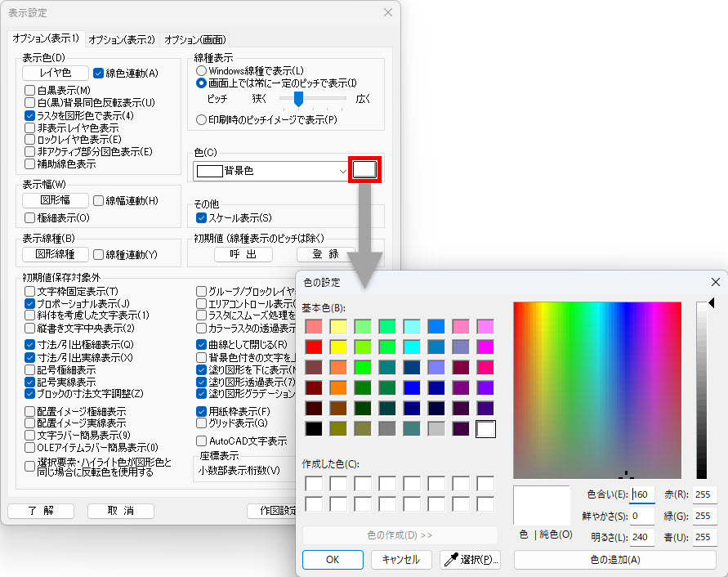Click the ピッチ slider handle
Image resolution: width=728 pixels, height=577 pixels.
pyautogui.click(x=299, y=99)
